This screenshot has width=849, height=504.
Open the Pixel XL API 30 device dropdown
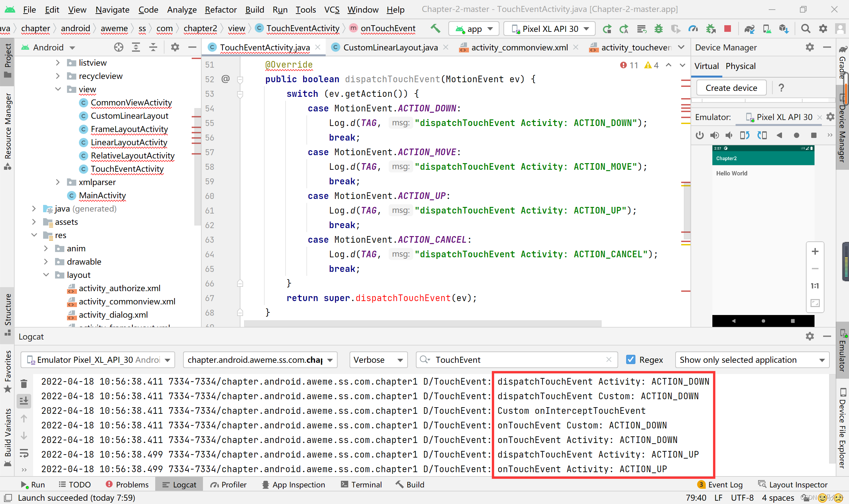(549, 29)
